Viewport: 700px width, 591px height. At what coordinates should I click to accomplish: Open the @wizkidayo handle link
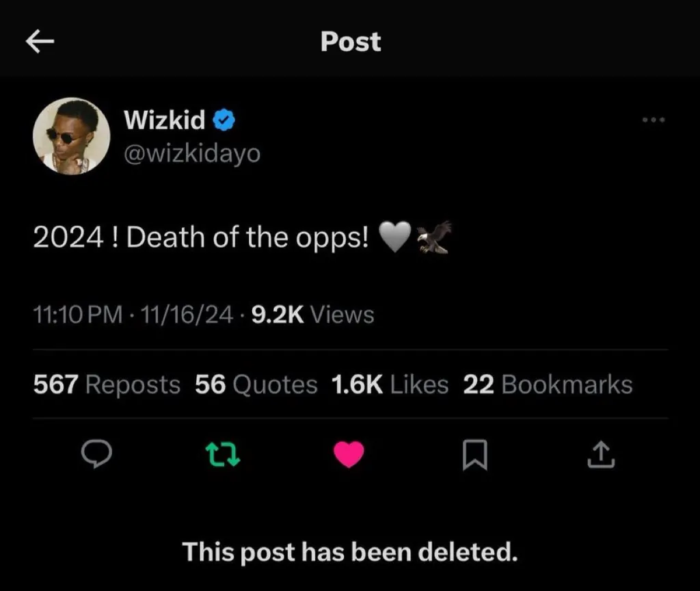[192, 154]
